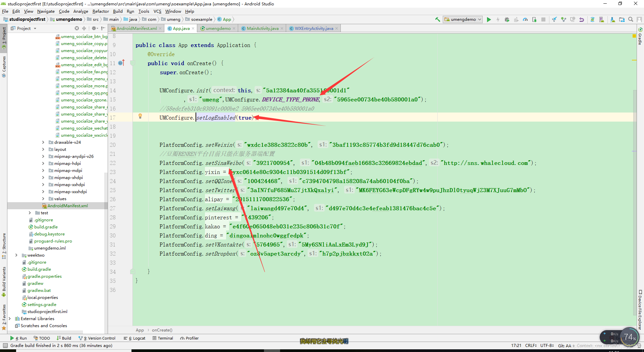The height and width of the screenshot is (352, 644).
Task: Click the Apply Changes lightning icon
Action: click(498, 19)
